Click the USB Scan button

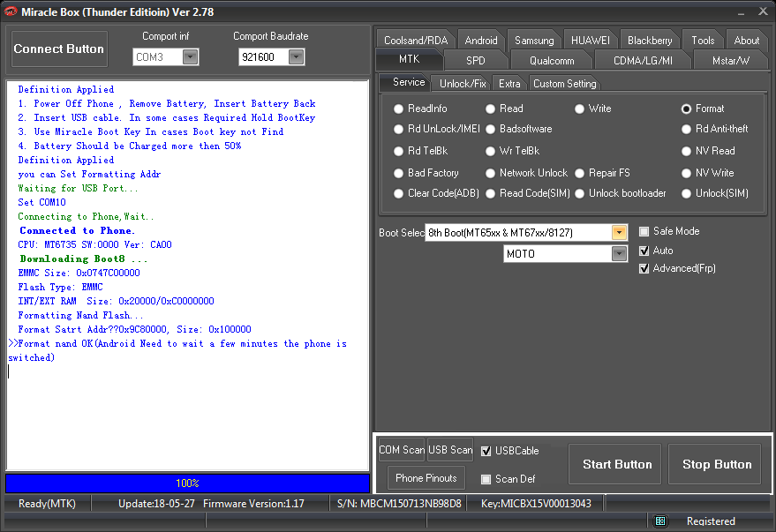pos(450,450)
